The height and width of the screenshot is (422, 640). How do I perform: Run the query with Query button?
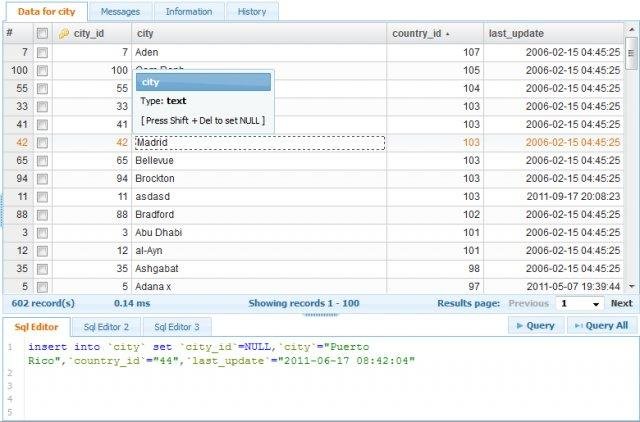pos(536,326)
